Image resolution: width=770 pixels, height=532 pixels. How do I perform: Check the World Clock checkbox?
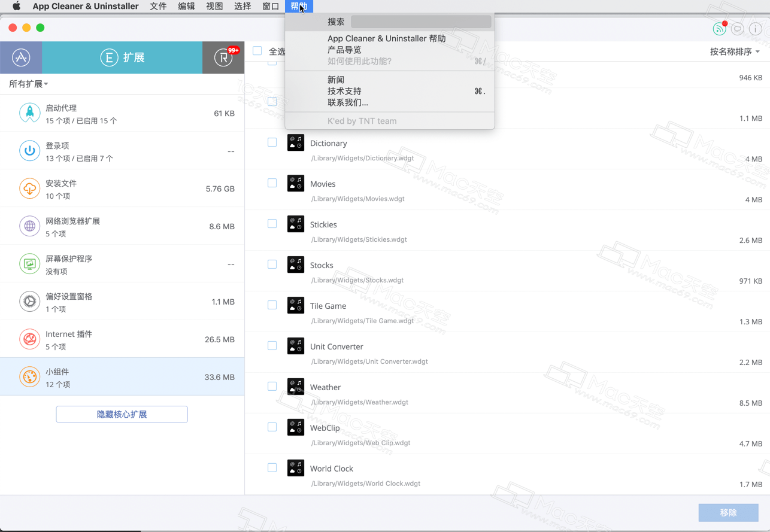(272, 468)
